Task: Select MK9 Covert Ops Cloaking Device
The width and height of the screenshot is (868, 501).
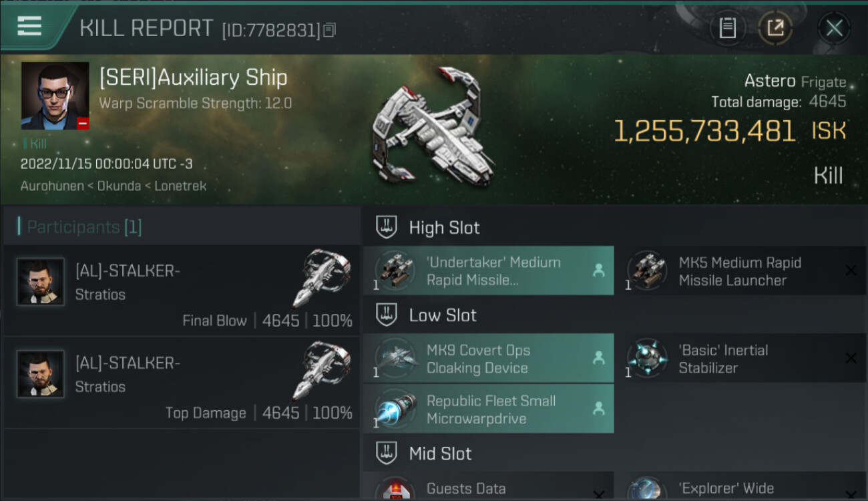Action: tap(488, 359)
